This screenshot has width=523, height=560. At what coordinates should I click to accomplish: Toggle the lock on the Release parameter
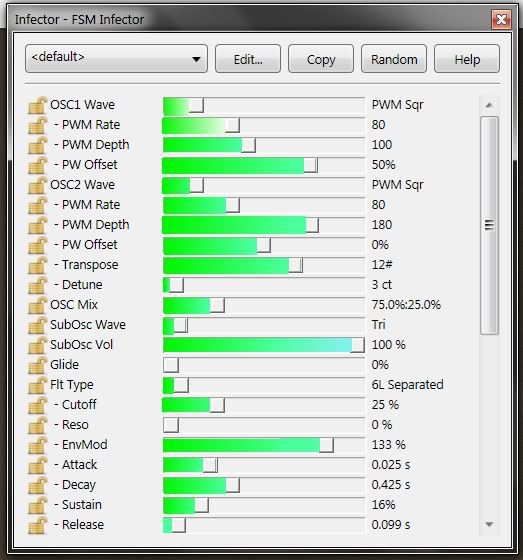pos(38,525)
